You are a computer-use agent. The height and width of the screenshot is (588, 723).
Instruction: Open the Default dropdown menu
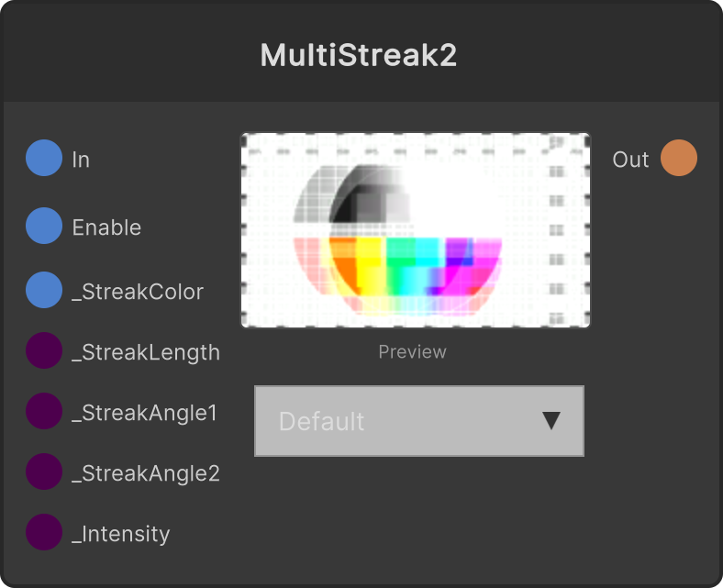coord(419,421)
